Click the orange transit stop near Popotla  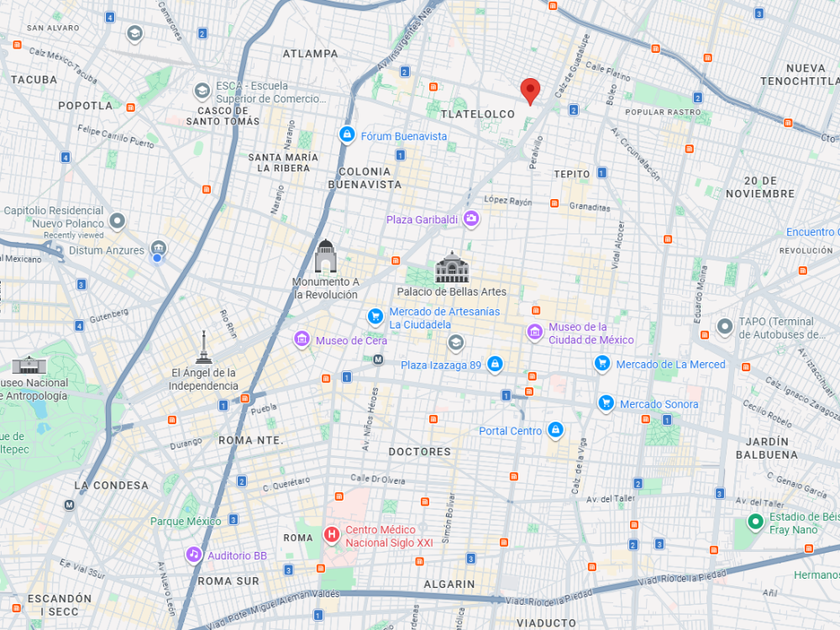click(x=130, y=107)
